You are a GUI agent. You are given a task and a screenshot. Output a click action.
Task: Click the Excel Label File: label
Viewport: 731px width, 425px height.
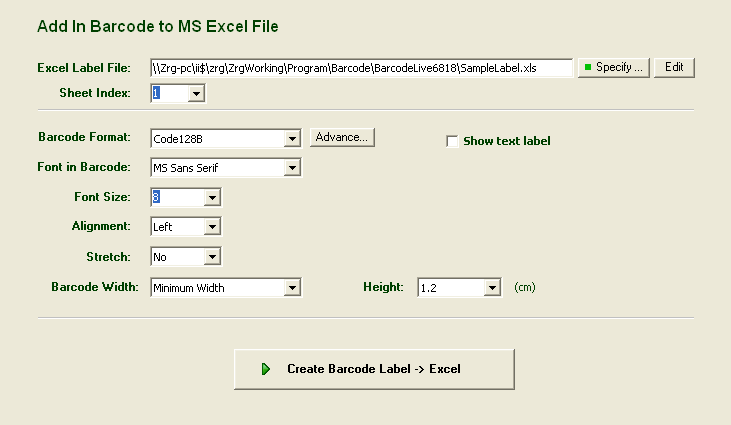[84, 68]
